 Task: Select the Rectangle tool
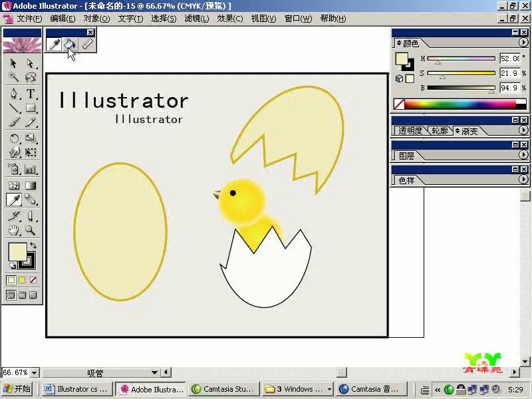31,108
